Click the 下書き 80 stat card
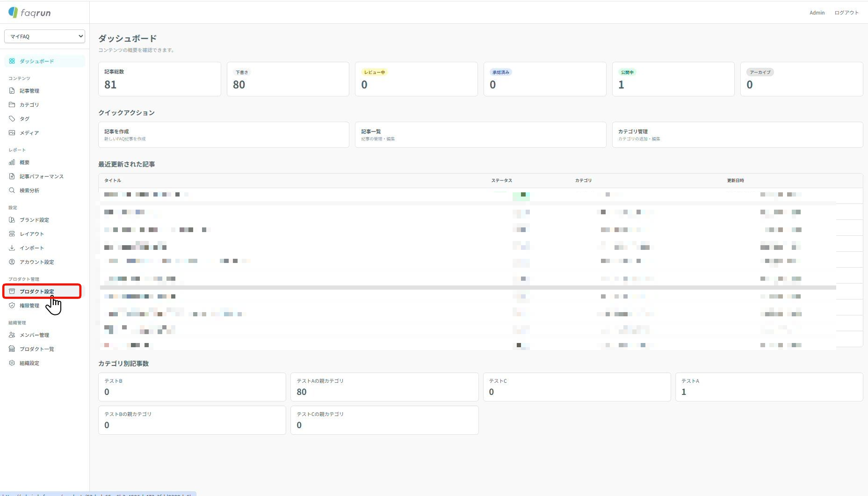 [x=288, y=79]
